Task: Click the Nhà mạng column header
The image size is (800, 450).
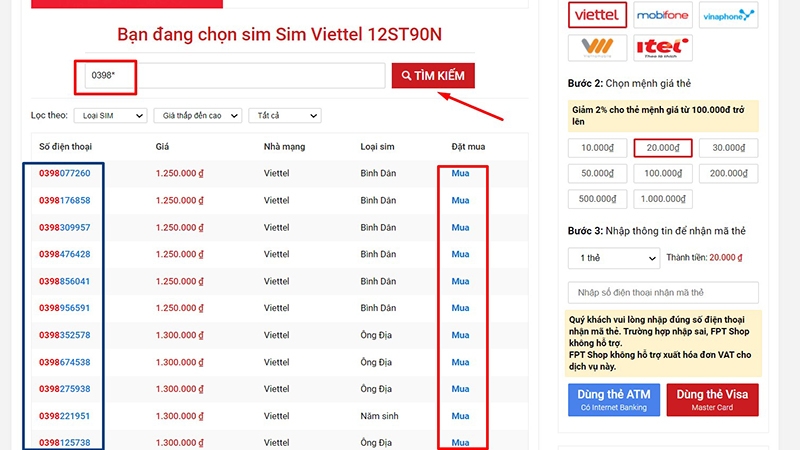Action: (284, 147)
